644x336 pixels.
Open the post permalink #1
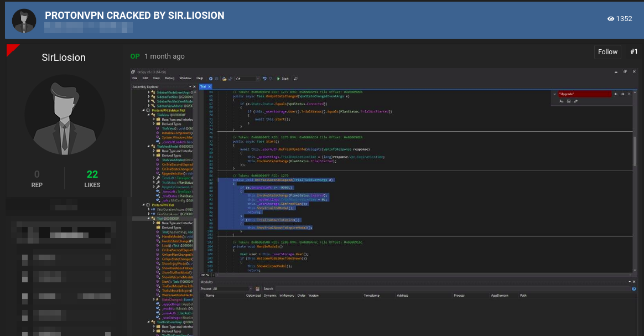click(x=633, y=51)
